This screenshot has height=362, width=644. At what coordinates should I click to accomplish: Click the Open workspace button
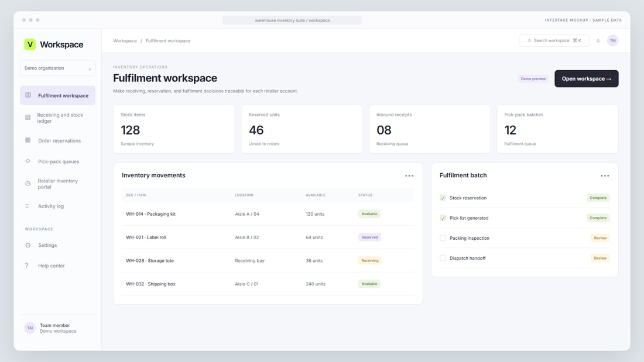(586, 79)
